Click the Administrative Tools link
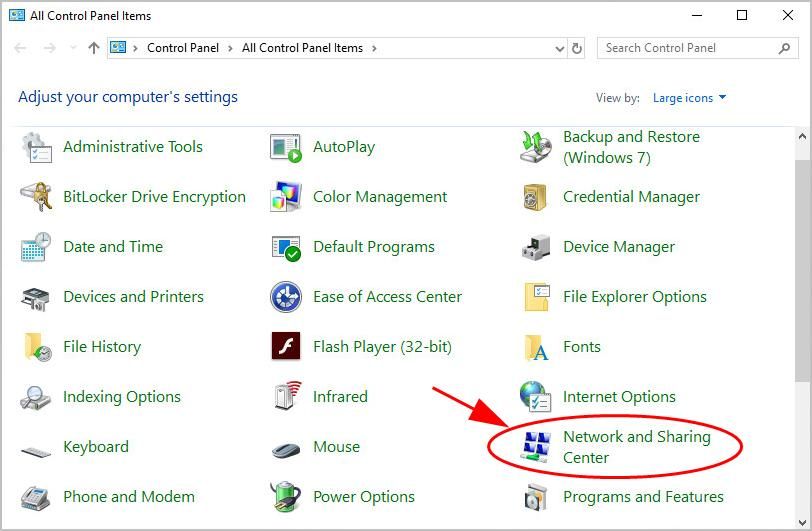The height and width of the screenshot is (531, 812). point(132,147)
